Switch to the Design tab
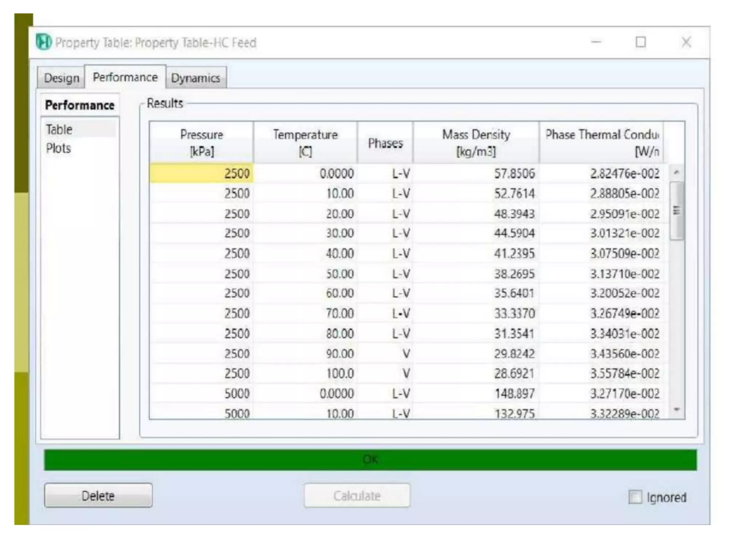 point(61,78)
